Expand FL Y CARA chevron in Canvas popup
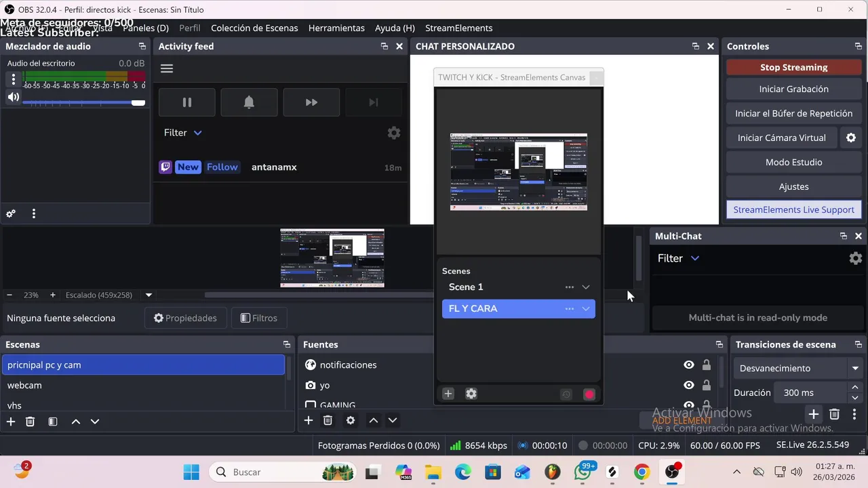The image size is (868, 488). click(x=586, y=309)
